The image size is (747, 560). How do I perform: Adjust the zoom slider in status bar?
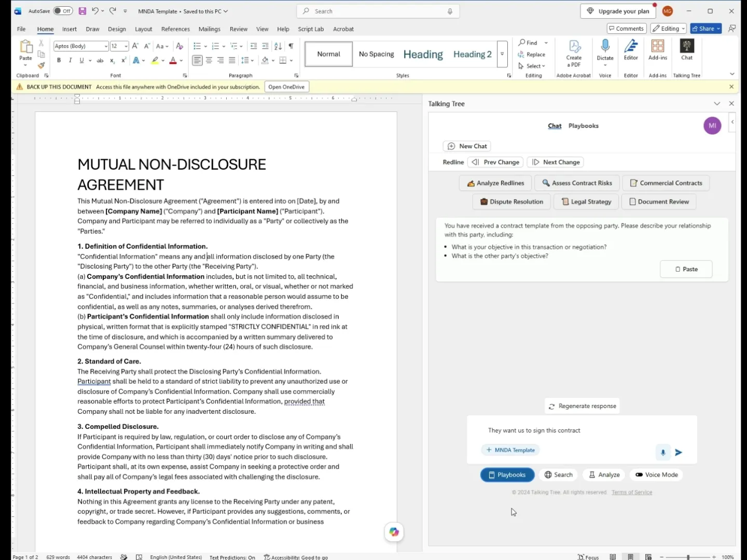688,557
